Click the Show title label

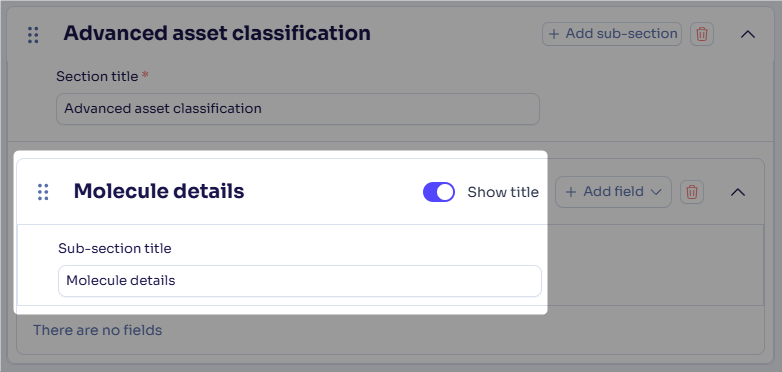click(x=503, y=192)
